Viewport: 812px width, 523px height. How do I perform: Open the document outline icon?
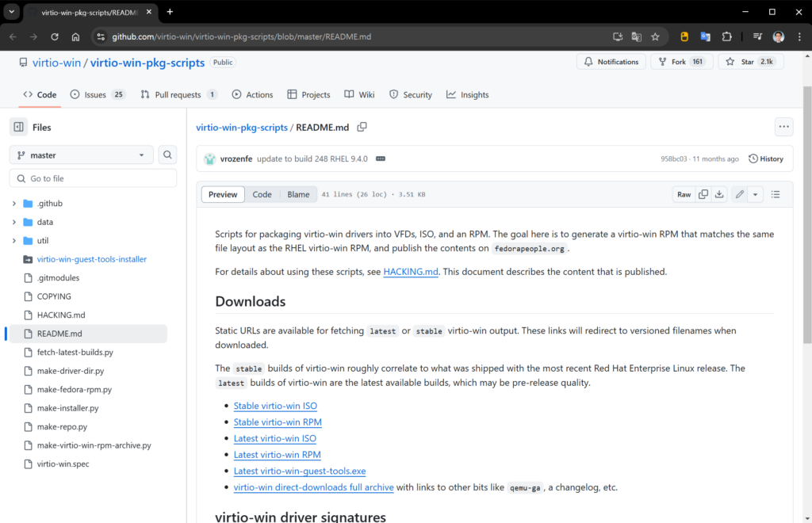pos(776,194)
